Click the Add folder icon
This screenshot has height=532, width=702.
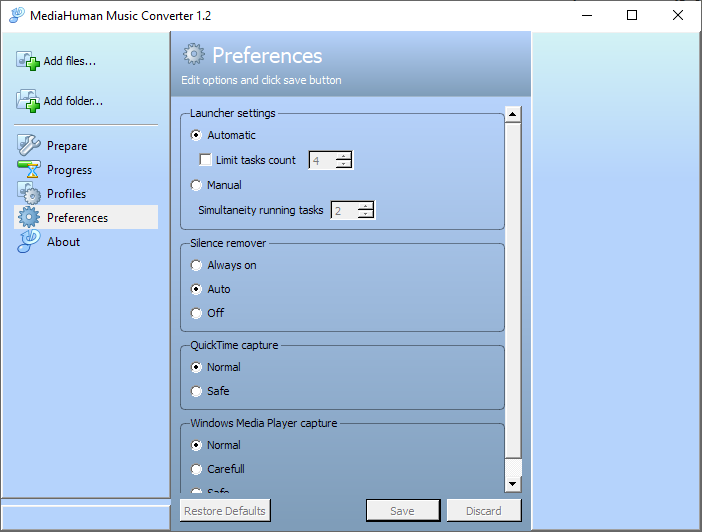coord(28,101)
